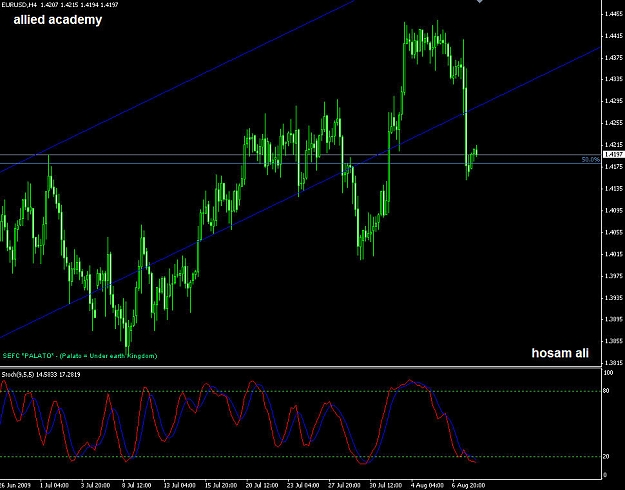Click the SEFC "PALATO" indicator label
Screen dimensions: 625x490
[80, 356]
